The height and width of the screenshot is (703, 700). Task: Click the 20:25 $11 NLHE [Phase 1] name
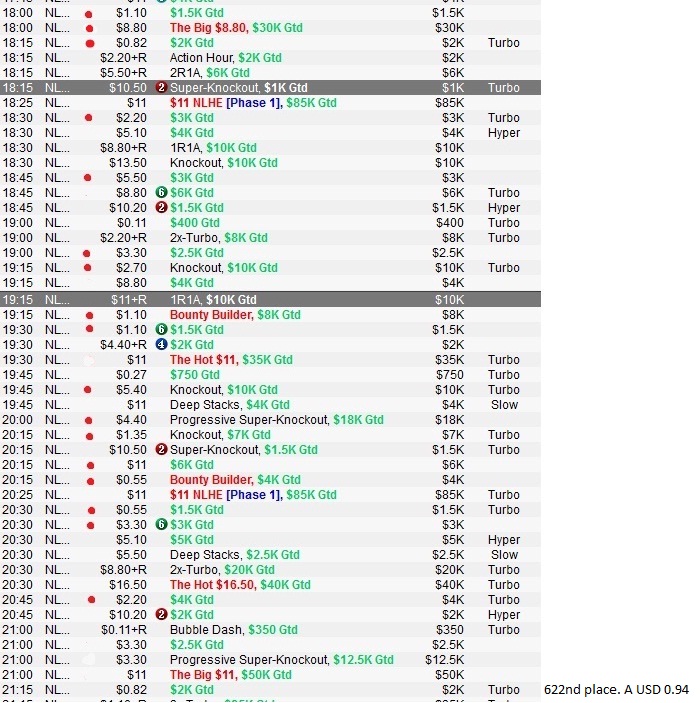point(253,495)
